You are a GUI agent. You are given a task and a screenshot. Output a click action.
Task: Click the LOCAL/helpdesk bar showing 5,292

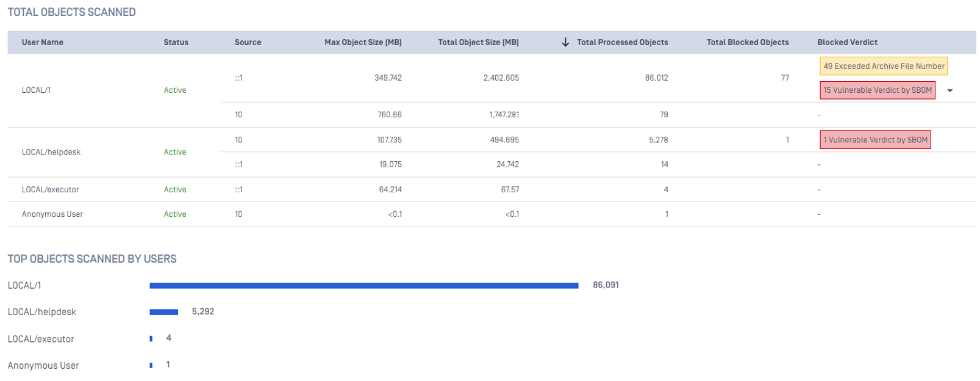163,312
